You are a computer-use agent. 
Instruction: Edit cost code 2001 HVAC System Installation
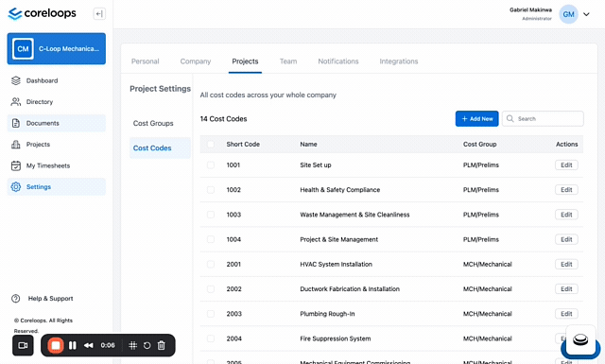coord(566,264)
